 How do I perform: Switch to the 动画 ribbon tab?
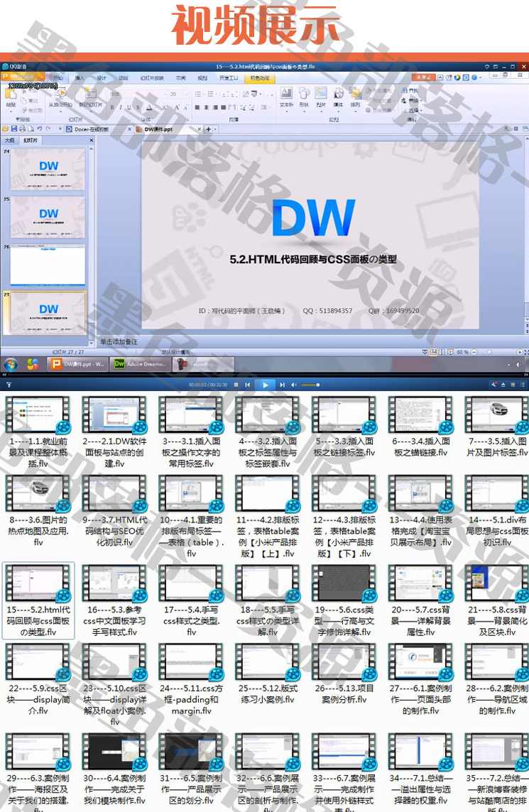pos(124,78)
